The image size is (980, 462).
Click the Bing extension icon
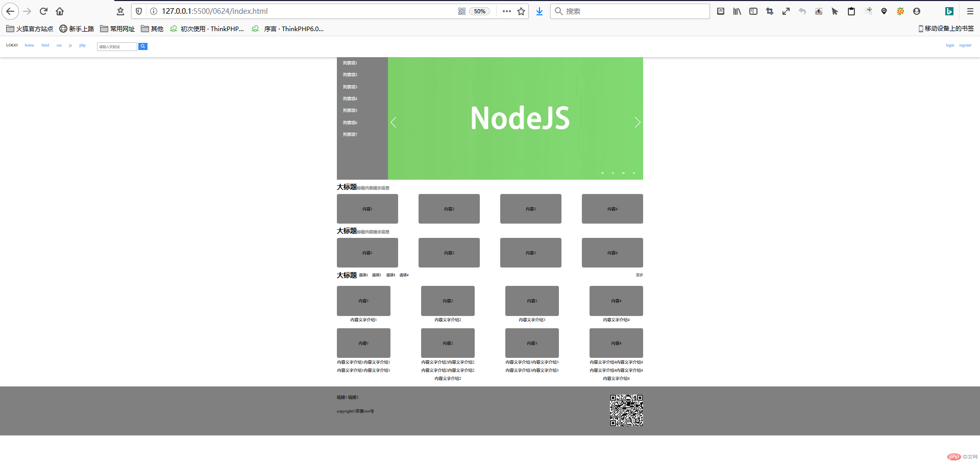coord(949,11)
